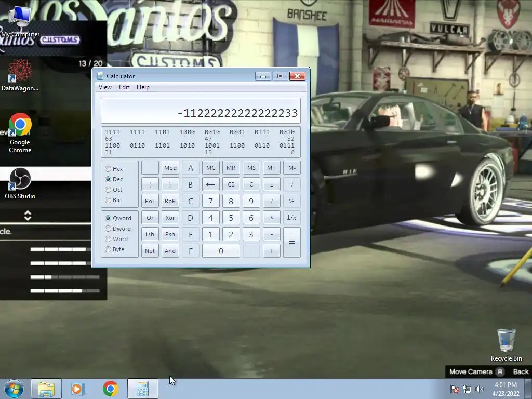Screen dimensions: 532x399
Task: Click the Mod button
Action: point(170,168)
